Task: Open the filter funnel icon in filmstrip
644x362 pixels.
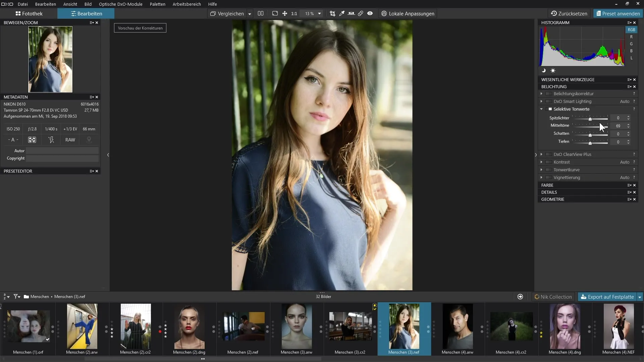Action: point(17,297)
